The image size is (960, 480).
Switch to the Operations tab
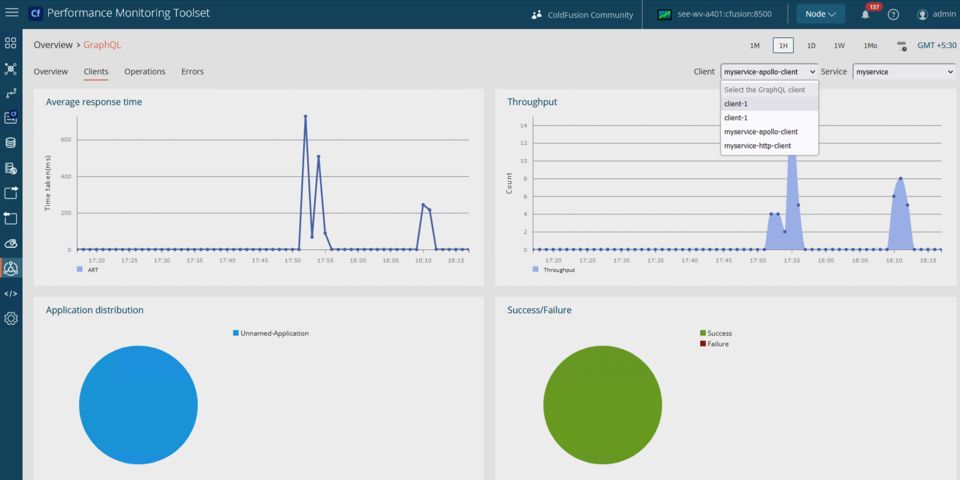145,72
